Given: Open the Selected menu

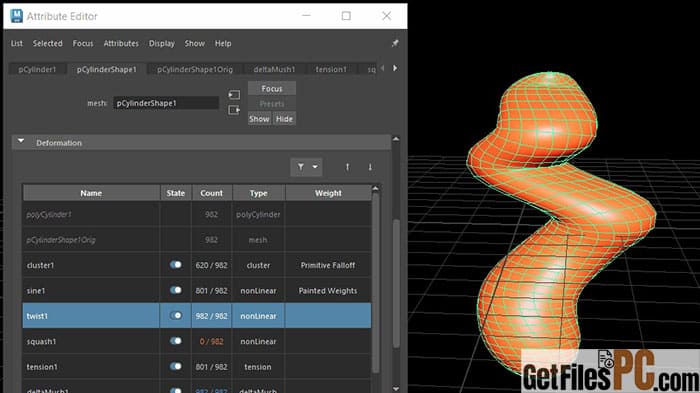Looking at the screenshot, I should [47, 43].
